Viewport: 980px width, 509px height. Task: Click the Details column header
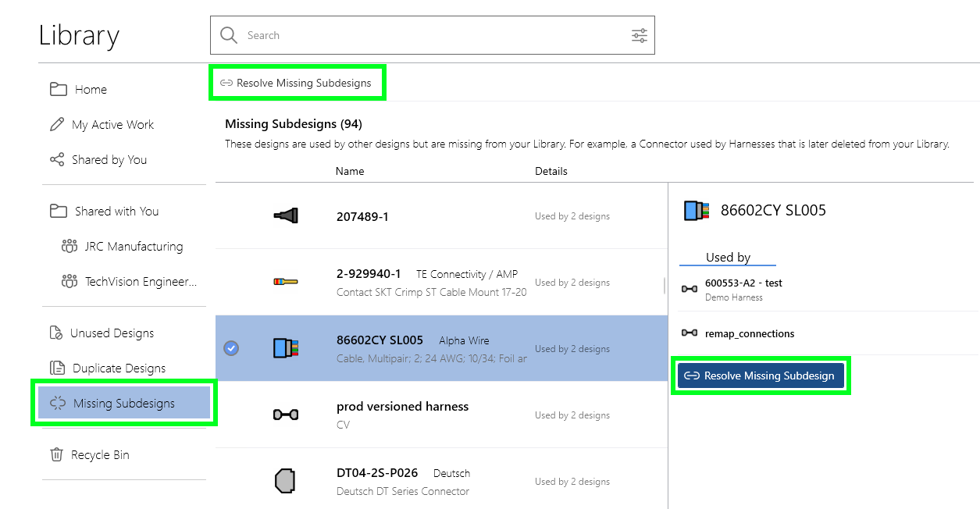coord(551,171)
